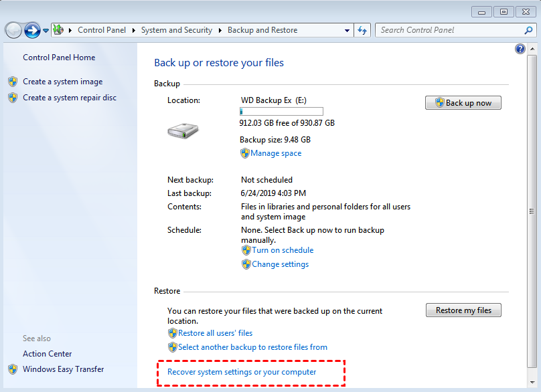Open the Manage space link
The height and width of the screenshot is (392, 541).
(x=276, y=153)
